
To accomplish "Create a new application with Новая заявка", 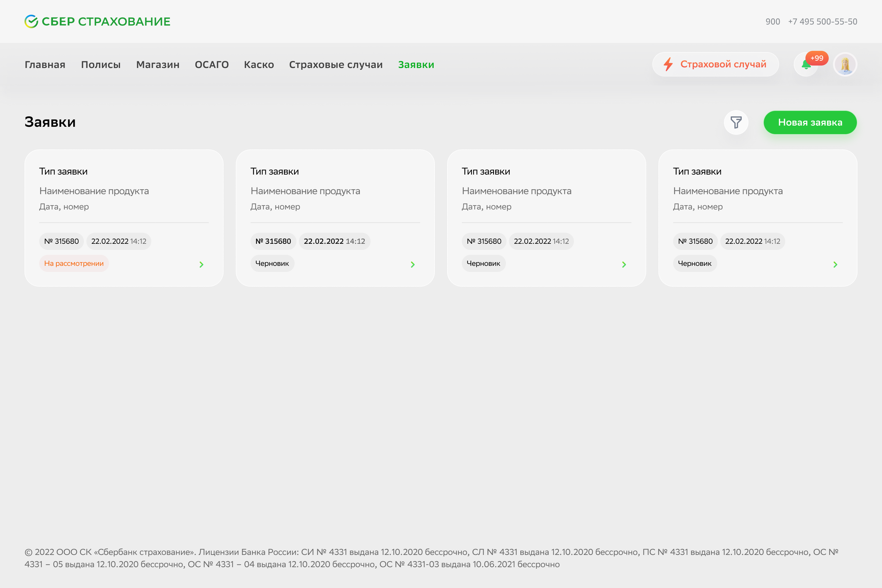I will click(810, 122).
